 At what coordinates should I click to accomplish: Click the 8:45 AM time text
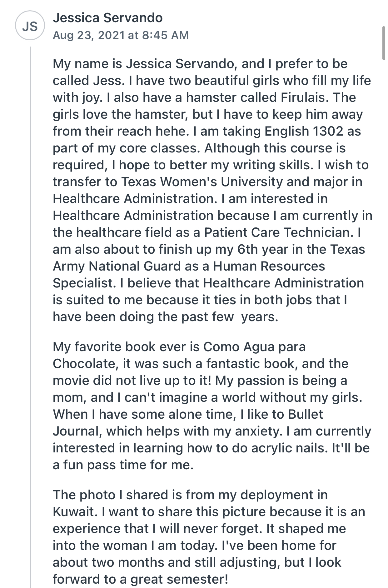pos(165,35)
